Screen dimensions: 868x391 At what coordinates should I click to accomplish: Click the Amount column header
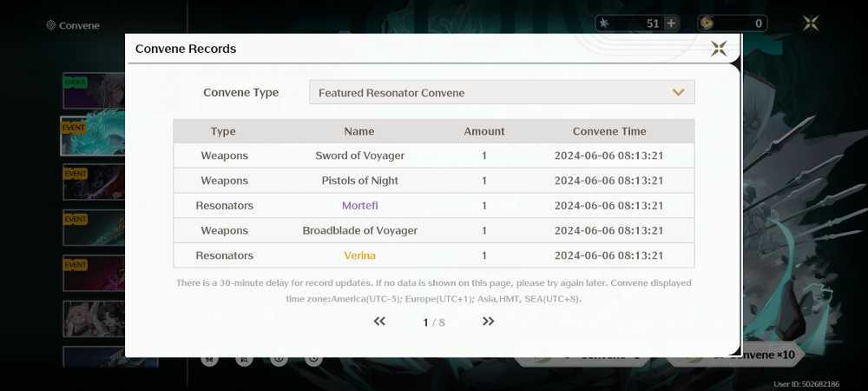click(484, 131)
